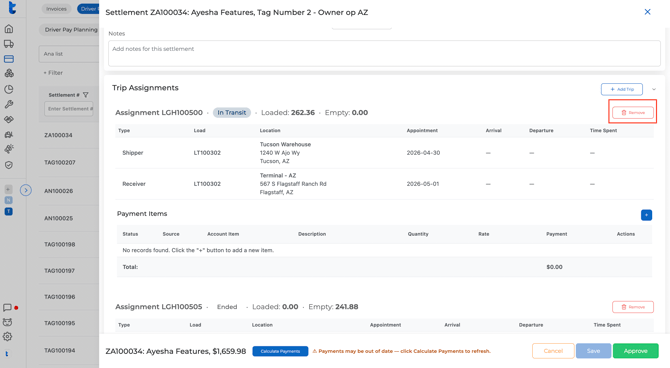Viewport: 670px width, 368px height.
Task: Select the billing card icon in sidebar
Action: (x=9, y=59)
